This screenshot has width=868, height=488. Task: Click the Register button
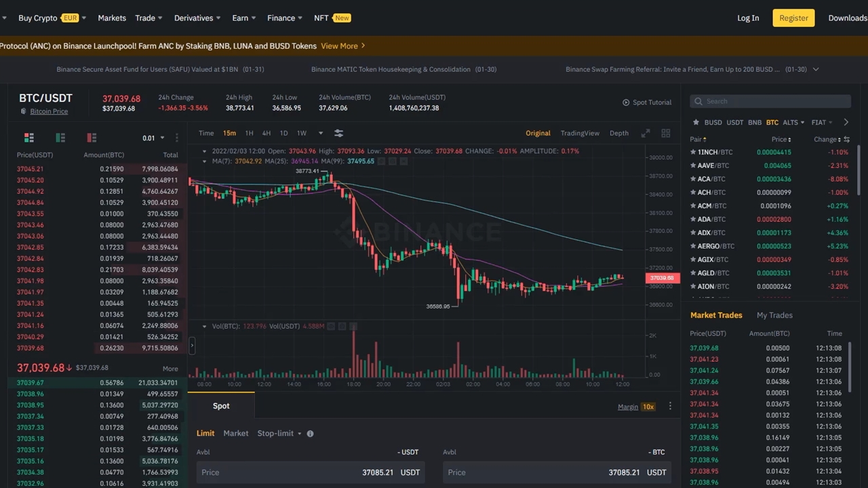pyautogui.click(x=793, y=18)
